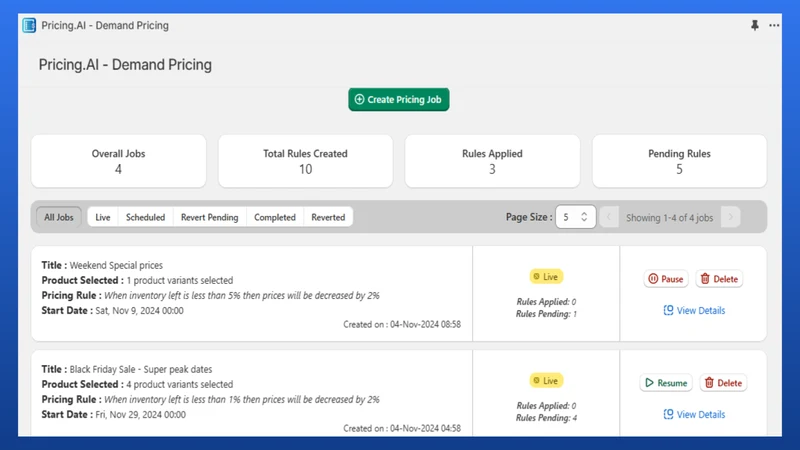
Task: Open the Page Size selector
Action: pyautogui.click(x=576, y=217)
